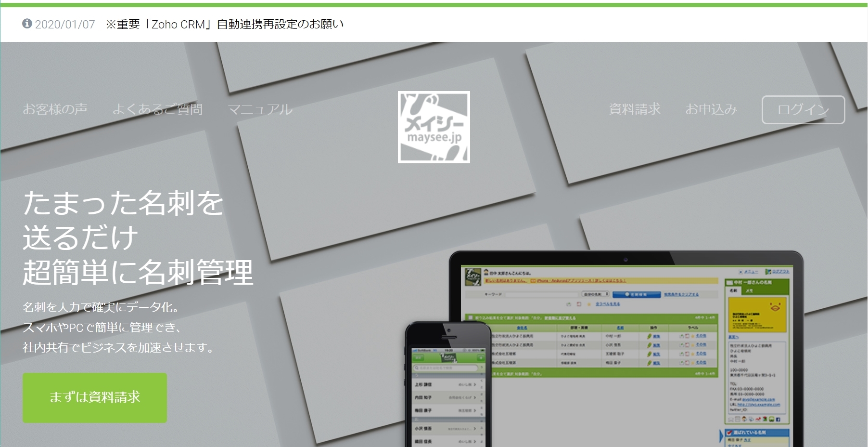Click the text 名刺を人力で確実にデータ化。
The image size is (868, 447).
(101, 307)
